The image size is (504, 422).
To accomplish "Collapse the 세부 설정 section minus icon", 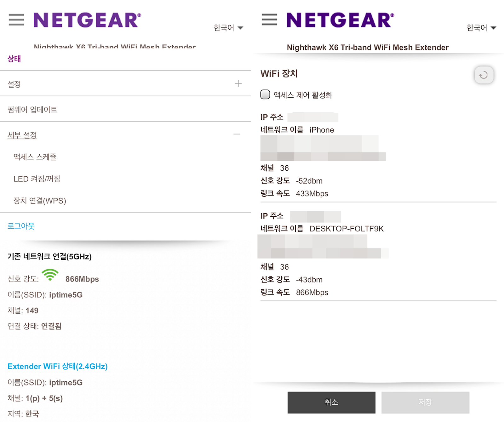I will [237, 134].
